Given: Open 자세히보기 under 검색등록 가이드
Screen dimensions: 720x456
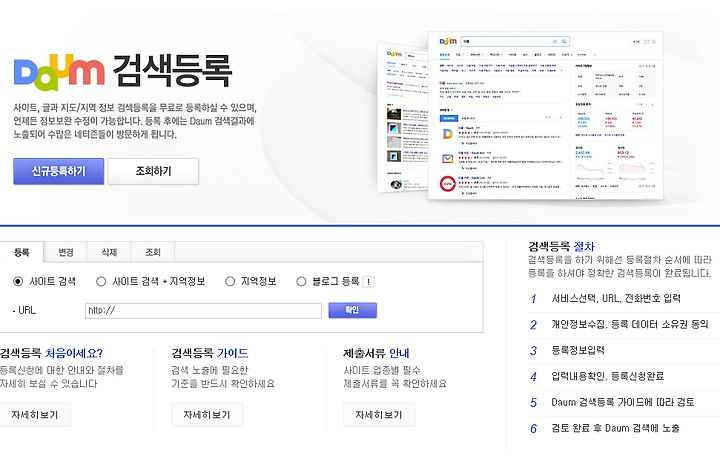Looking at the screenshot, I should tap(207, 415).
